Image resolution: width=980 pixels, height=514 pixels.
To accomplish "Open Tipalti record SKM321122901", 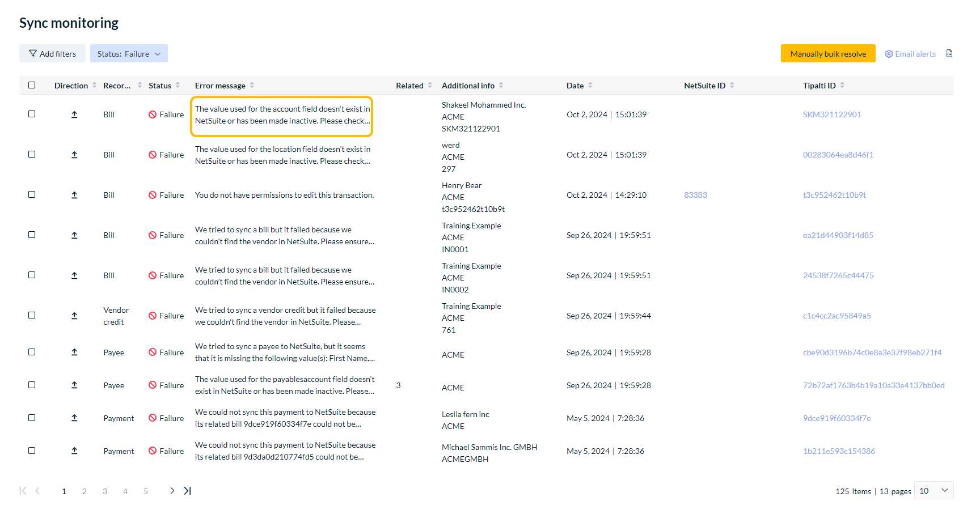I will pyautogui.click(x=832, y=114).
